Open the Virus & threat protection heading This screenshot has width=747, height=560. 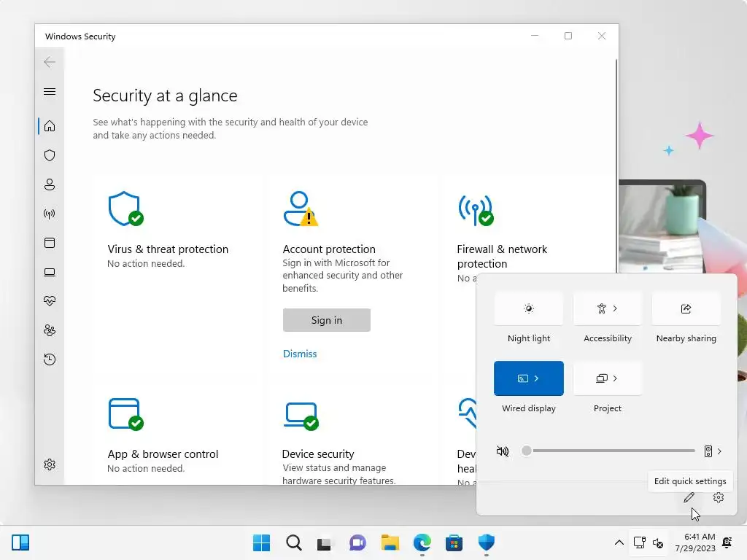pos(168,249)
